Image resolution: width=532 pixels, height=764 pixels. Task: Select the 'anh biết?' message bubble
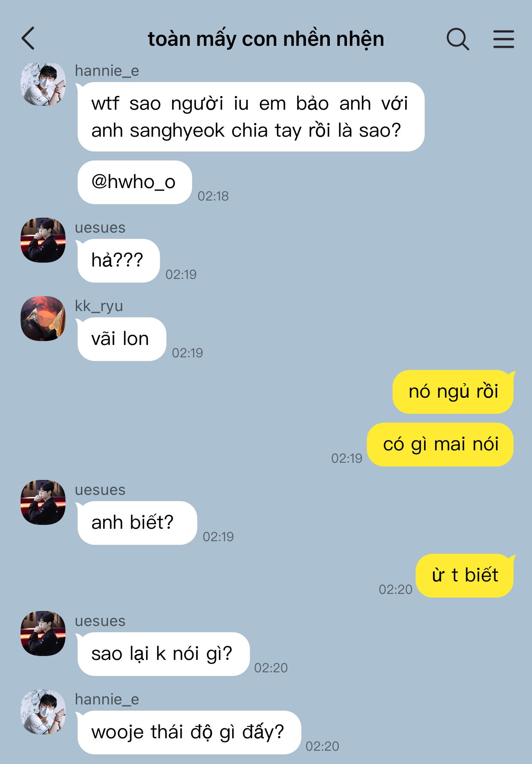pos(137,523)
